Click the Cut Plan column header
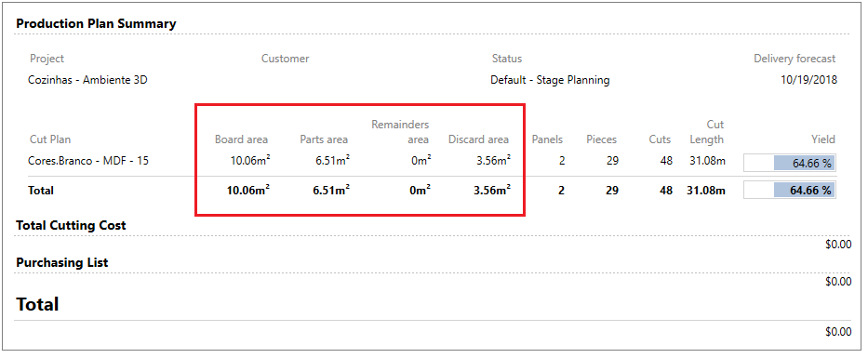Screen dimensions: 868x358 (50, 139)
